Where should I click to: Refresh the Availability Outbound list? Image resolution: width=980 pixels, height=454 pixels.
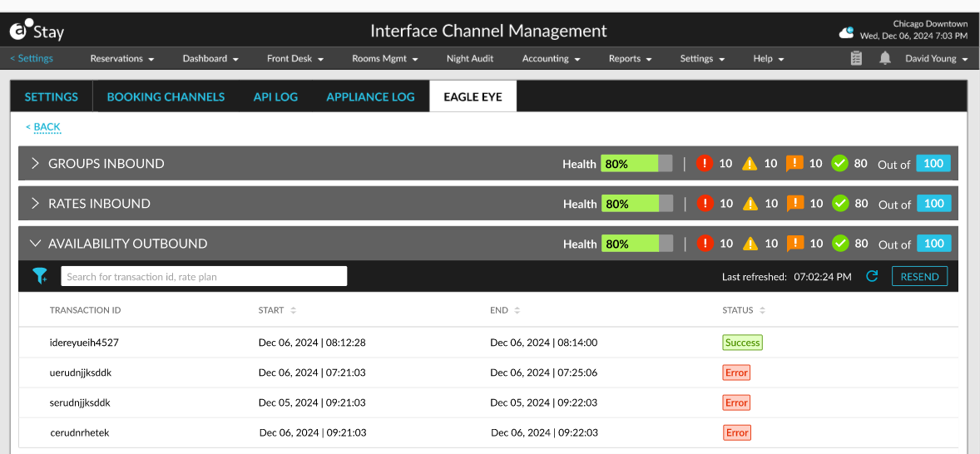(872, 276)
